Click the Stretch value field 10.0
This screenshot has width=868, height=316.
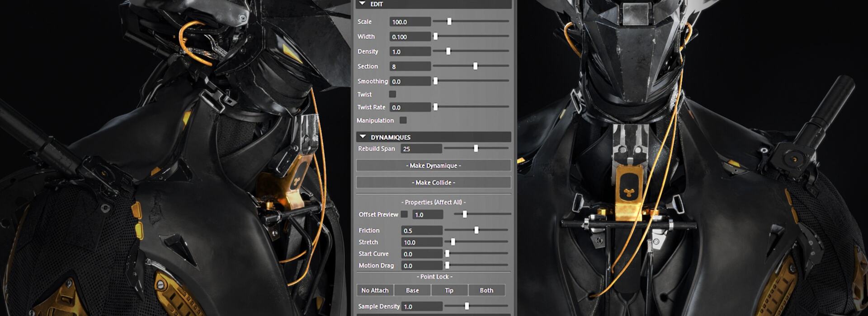[x=422, y=242]
